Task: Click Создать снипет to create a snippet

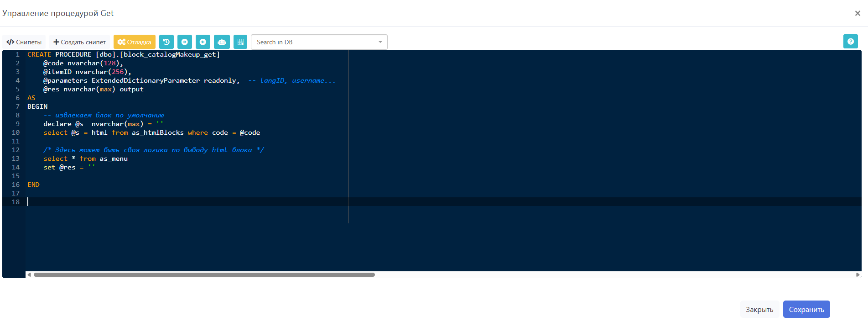Action: tap(79, 42)
